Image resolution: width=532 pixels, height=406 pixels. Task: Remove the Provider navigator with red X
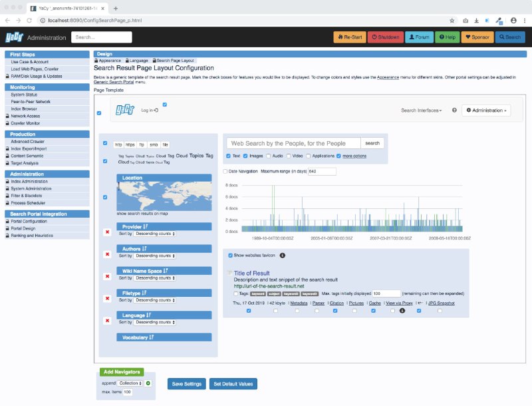point(107,232)
